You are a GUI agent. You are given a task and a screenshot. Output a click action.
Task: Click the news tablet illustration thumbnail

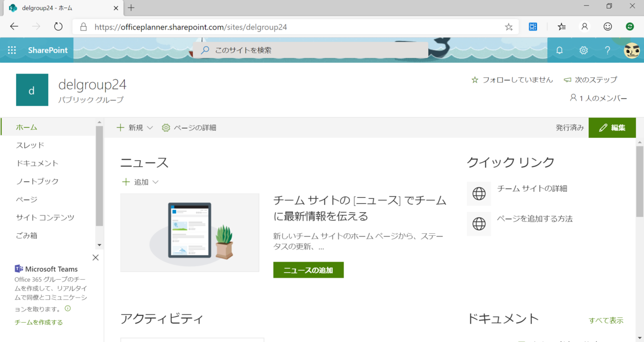pyautogui.click(x=189, y=233)
